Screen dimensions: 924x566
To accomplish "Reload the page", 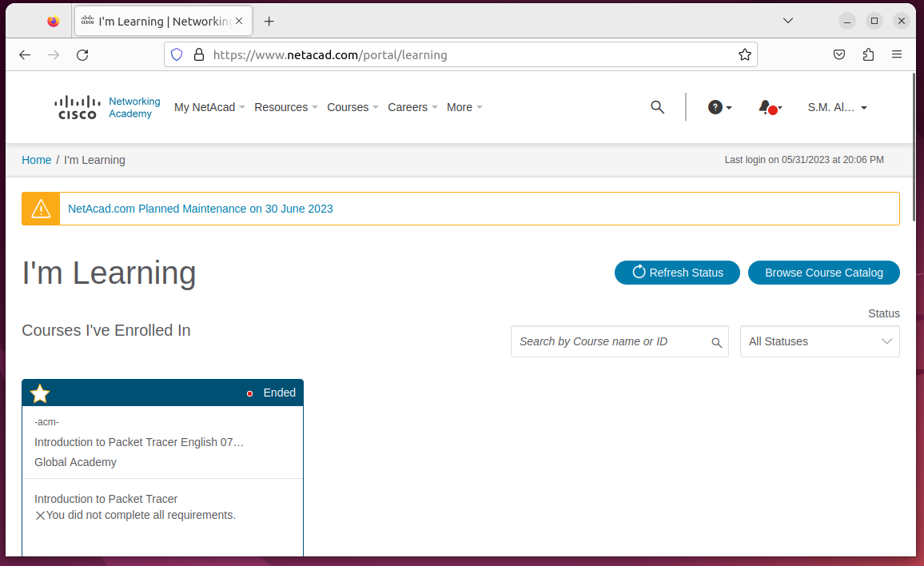I will click(x=82, y=55).
